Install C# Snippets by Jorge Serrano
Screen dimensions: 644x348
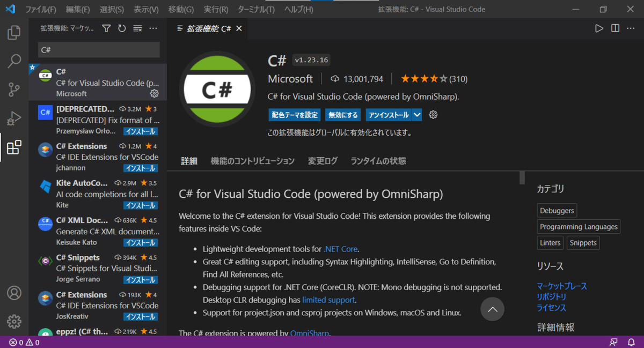tap(141, 279)
